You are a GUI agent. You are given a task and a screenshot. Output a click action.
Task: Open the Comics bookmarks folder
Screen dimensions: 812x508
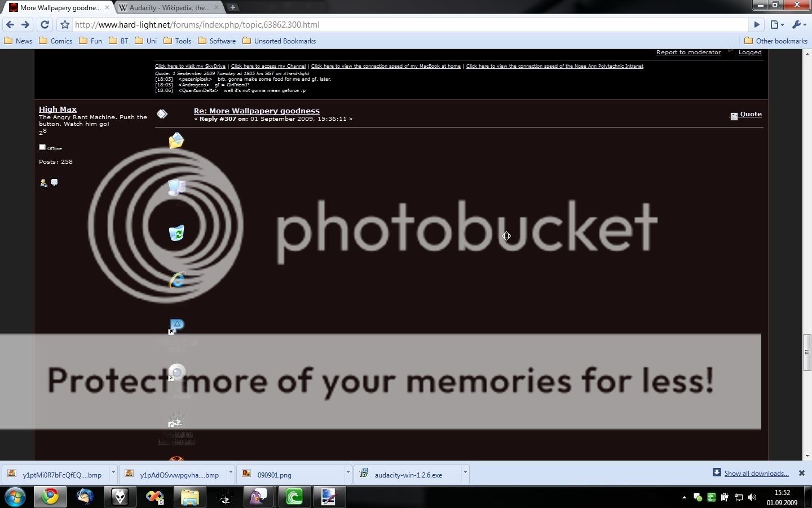pyautogui.click(x=55, y=41)
